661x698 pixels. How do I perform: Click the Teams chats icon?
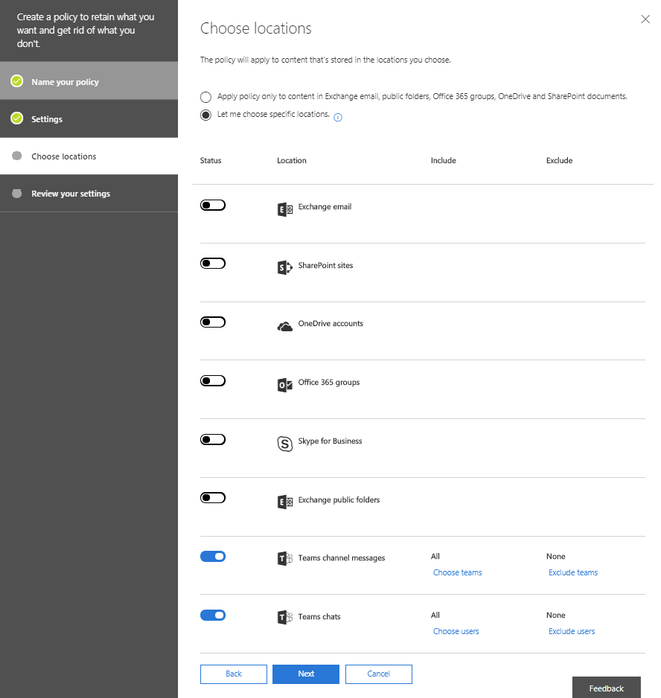coord(285,617)
